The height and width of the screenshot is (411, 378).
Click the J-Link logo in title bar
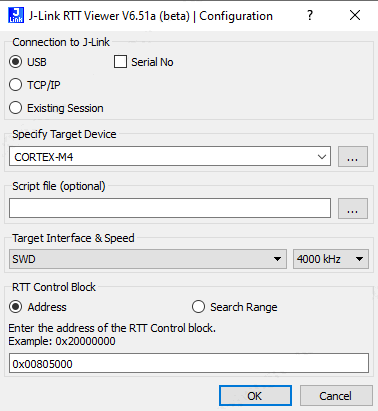pyautogui.click(x=16, y=15)
